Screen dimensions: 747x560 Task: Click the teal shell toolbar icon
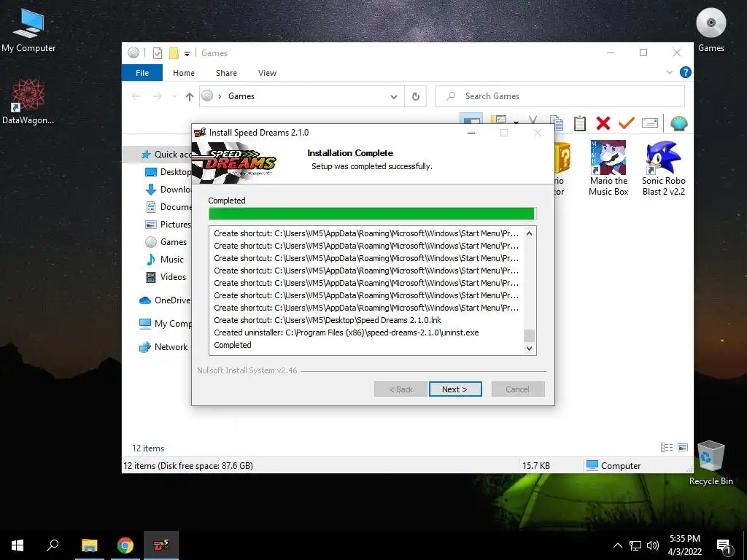[678, 123]
